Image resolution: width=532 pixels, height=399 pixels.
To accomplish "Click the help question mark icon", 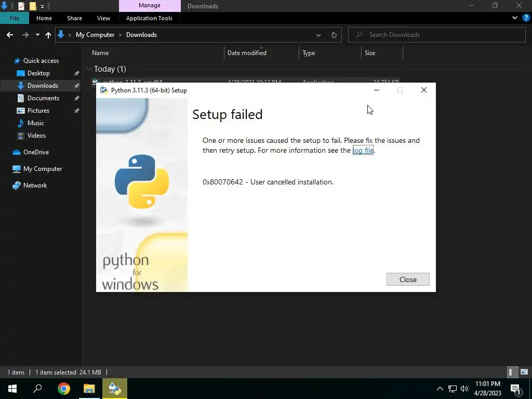I will click(526, 18).
